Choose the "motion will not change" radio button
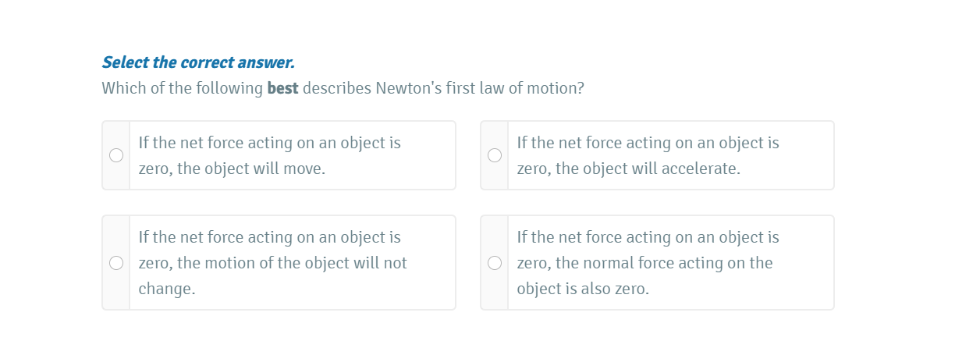This screenshot has height=355, width=980. tap(116, 263)
